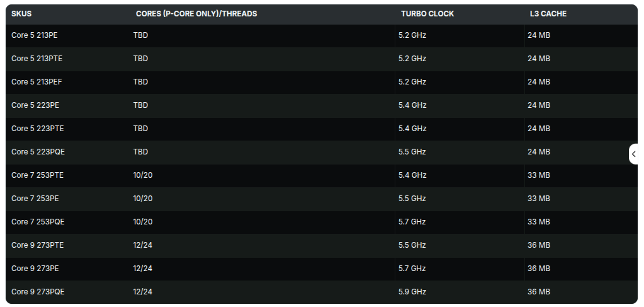Click the 5.9 GHz turbo clock value
Screen dimensions: 644x307
pos(412,292)
